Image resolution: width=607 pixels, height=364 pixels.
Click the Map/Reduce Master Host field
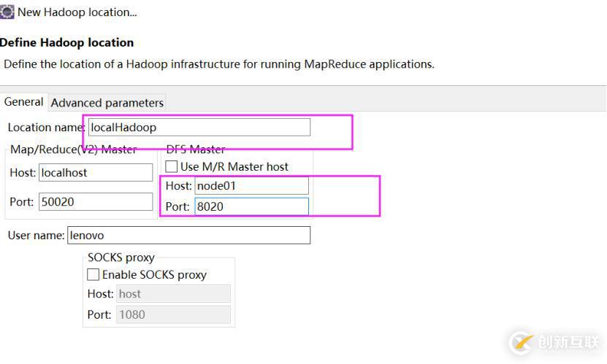click(x=96, y=172)
